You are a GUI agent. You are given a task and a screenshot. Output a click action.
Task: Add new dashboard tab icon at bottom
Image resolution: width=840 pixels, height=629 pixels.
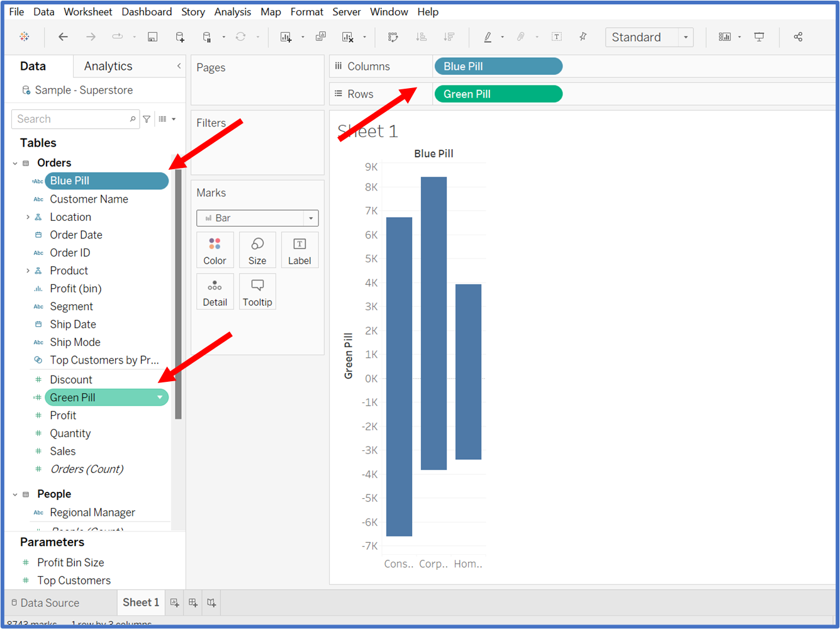coord(193,603)
